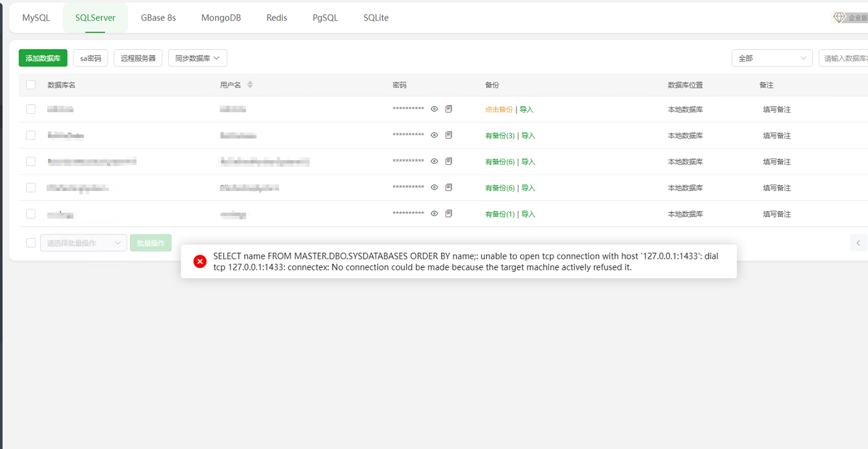Click the enterprise edition diamond icon
Screen dimensions: 868x449
click(x=839, y=18)
